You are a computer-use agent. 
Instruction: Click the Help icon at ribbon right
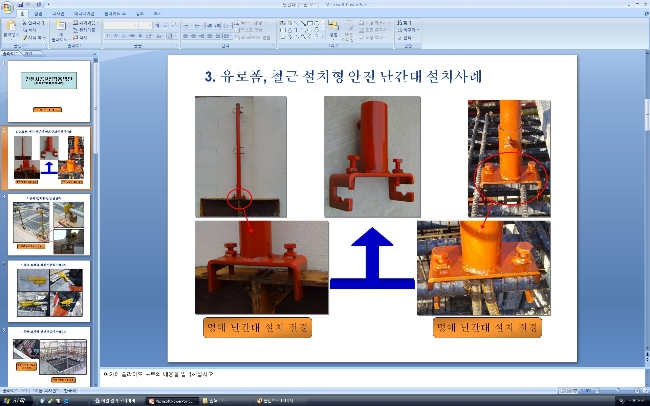(646, 14)
